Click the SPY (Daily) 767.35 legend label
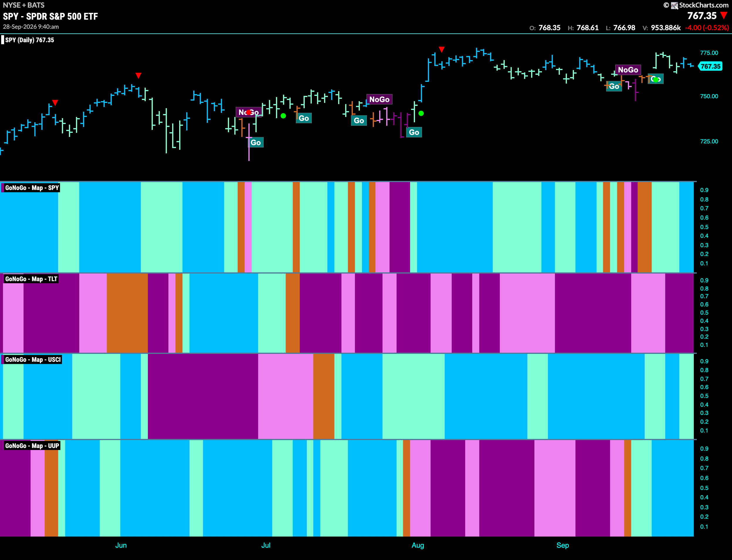The height and width of the screenshot is (560, 732). [x=29, y=40]
